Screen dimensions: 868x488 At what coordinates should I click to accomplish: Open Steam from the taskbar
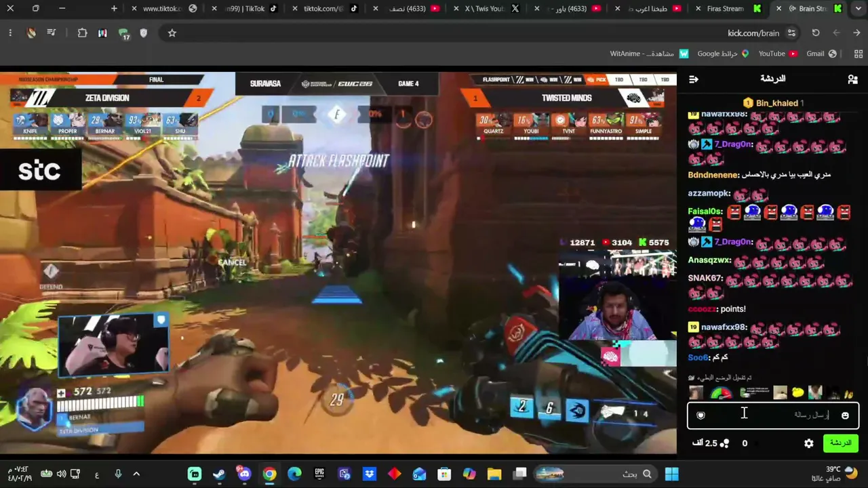click(x=219, y=474)
